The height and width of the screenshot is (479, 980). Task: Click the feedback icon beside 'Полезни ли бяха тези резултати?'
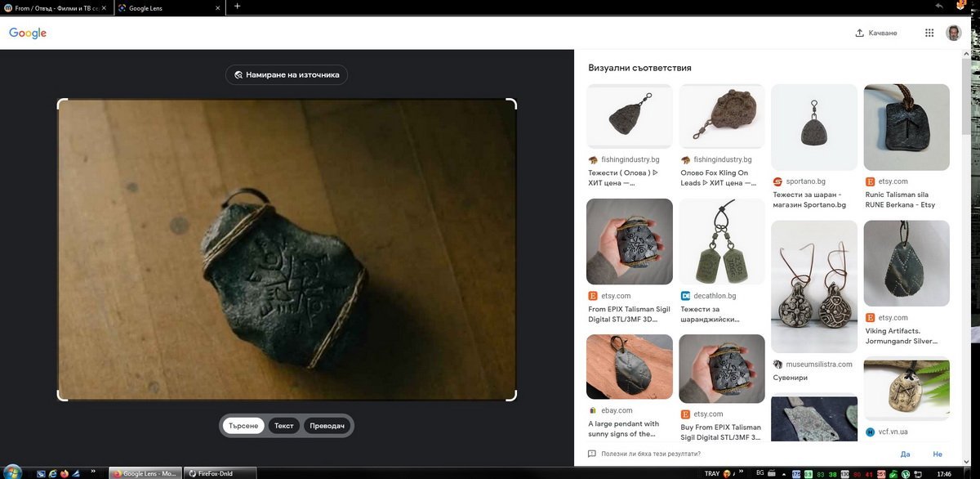[592, 454]
